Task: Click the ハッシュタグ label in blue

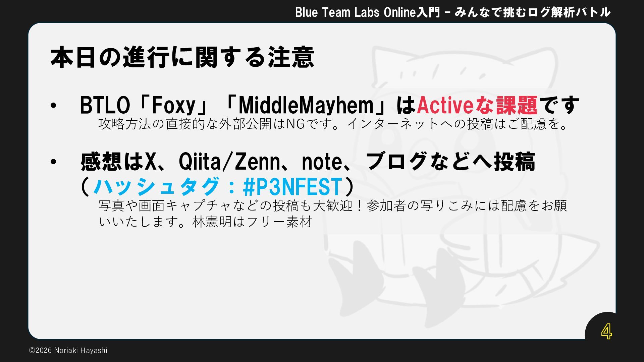Action: (x=156, y=187)
